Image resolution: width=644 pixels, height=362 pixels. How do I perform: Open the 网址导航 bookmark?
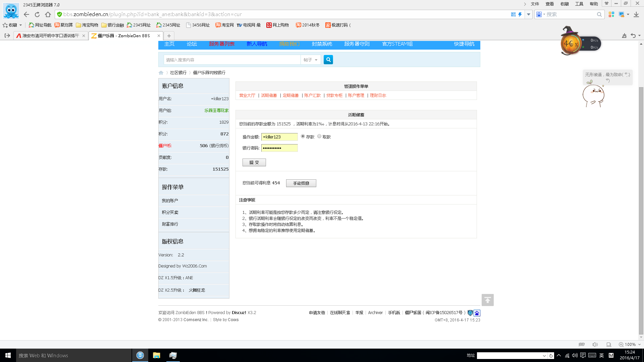(40, 25)
